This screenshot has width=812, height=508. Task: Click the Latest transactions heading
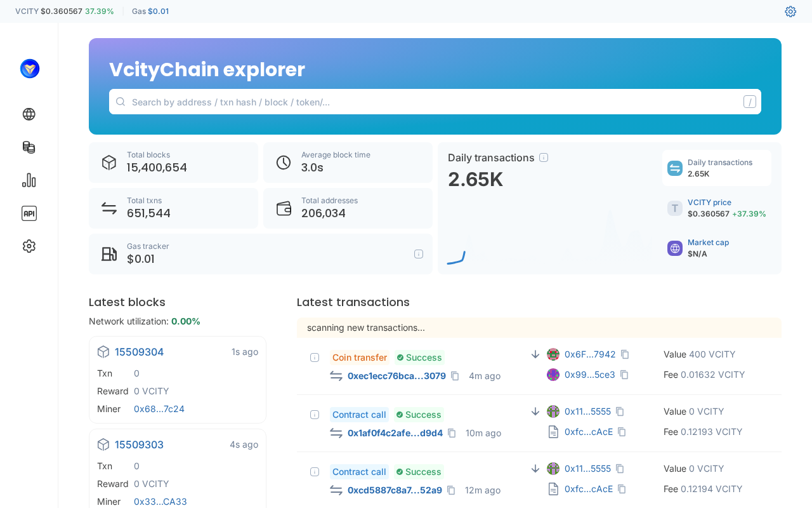(353, 302)
